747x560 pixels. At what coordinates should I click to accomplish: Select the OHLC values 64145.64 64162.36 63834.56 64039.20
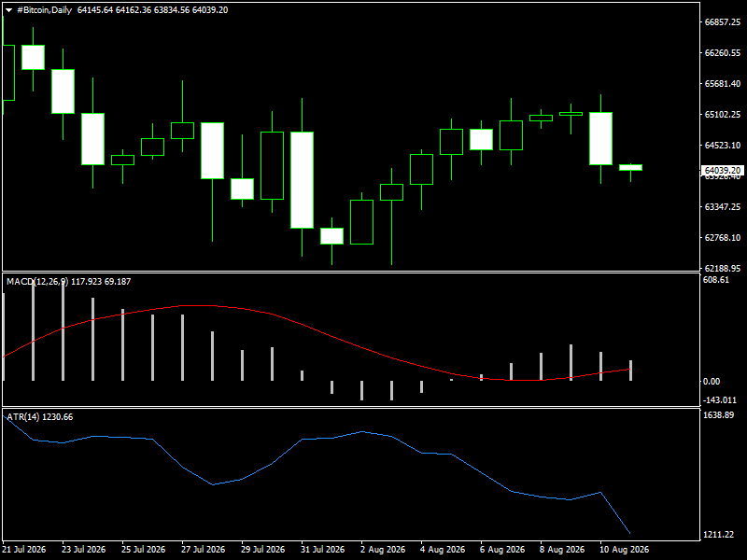tap(152, 10)
